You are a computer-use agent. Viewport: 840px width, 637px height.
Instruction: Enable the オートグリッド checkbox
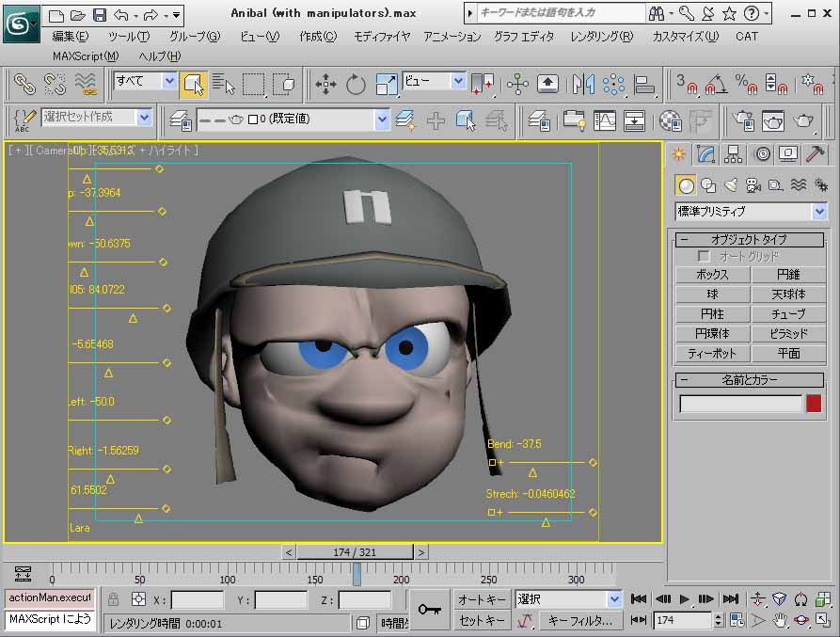coord(704,256)
